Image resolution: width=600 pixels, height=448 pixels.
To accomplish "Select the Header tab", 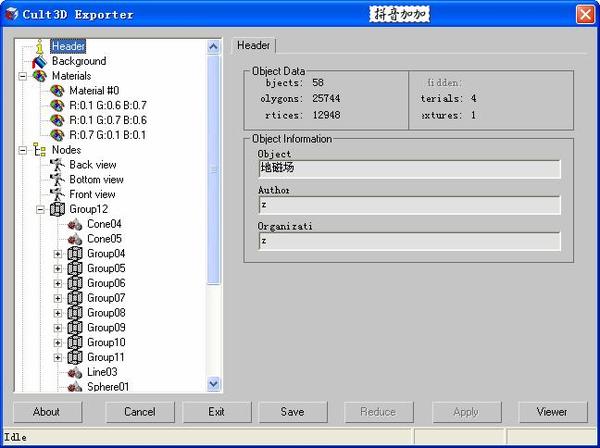I will click(x=253, y=45).
